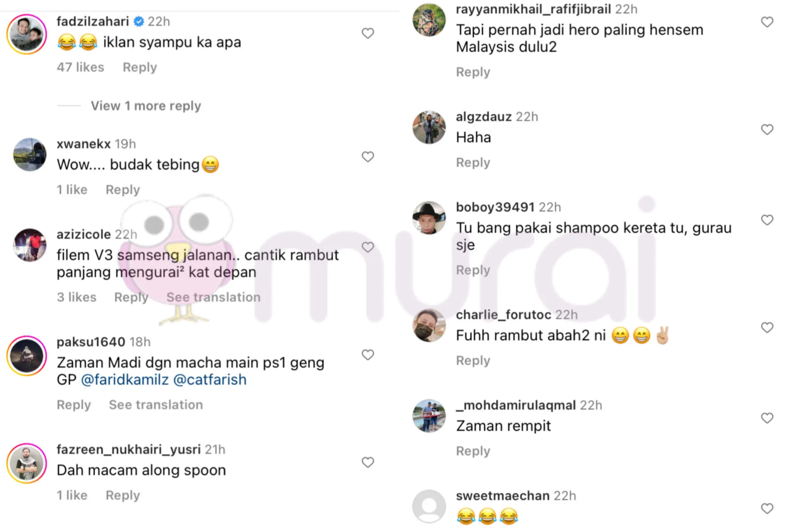See translation for paksu1640's comment

(156, 405)
